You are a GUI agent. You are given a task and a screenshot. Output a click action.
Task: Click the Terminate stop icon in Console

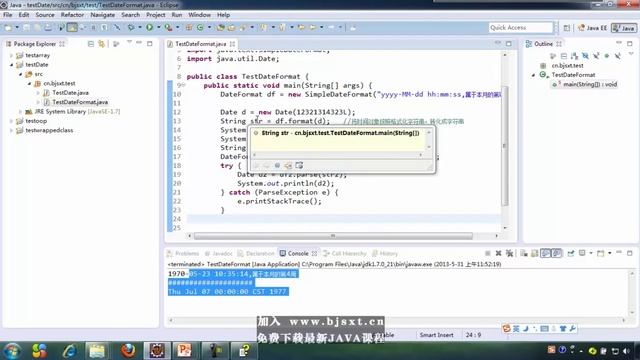487,253
